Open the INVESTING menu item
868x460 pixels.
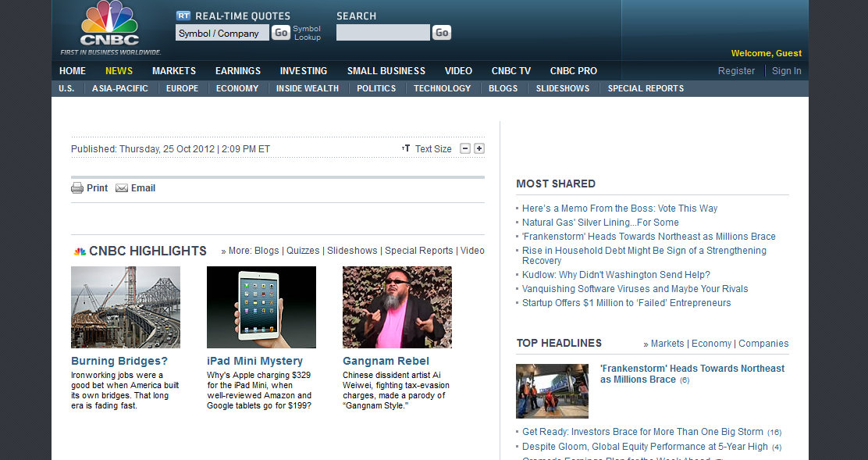point(304,71)
